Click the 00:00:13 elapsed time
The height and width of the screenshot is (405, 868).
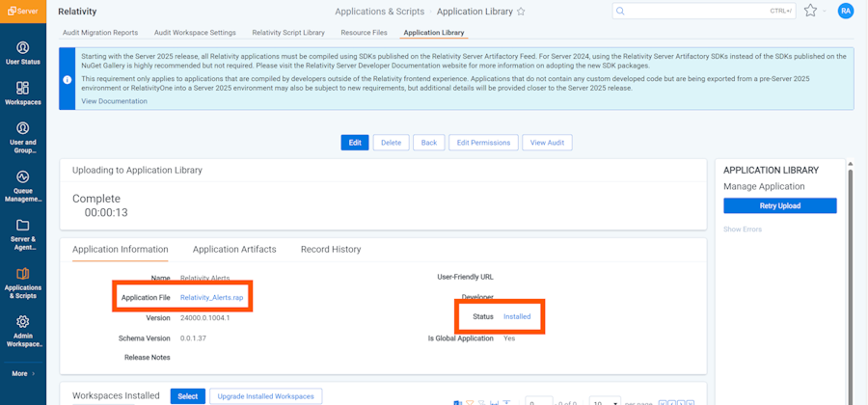pos(106,212)
